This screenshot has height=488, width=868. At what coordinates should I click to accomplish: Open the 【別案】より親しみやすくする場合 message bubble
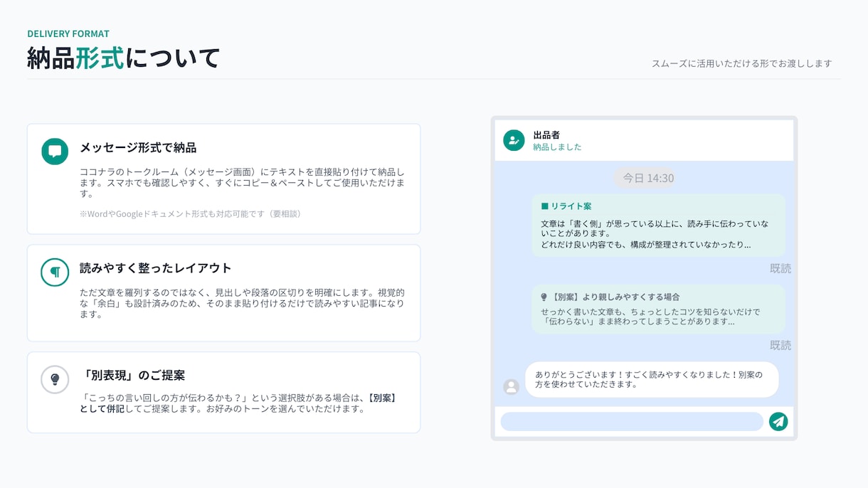659,309
